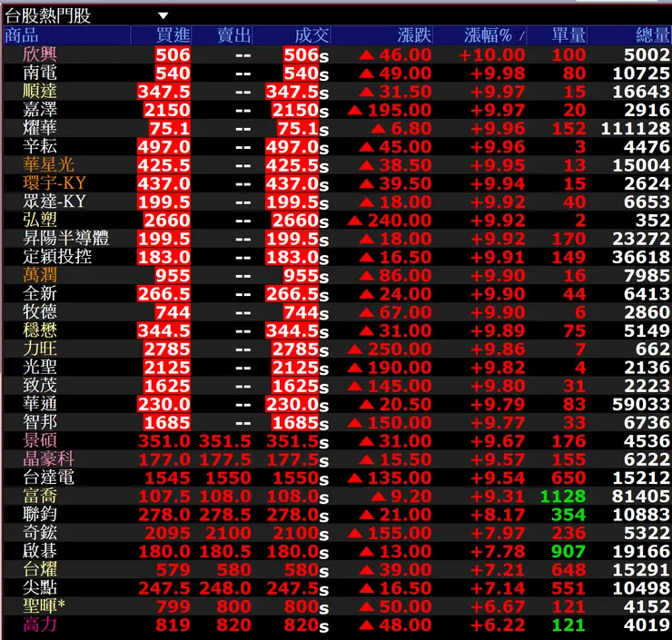Image resolution: width=672 pixels, height=640 pixels.
Task: Select the 眾達-KY stock name
Action: click(x=54, y=202)
